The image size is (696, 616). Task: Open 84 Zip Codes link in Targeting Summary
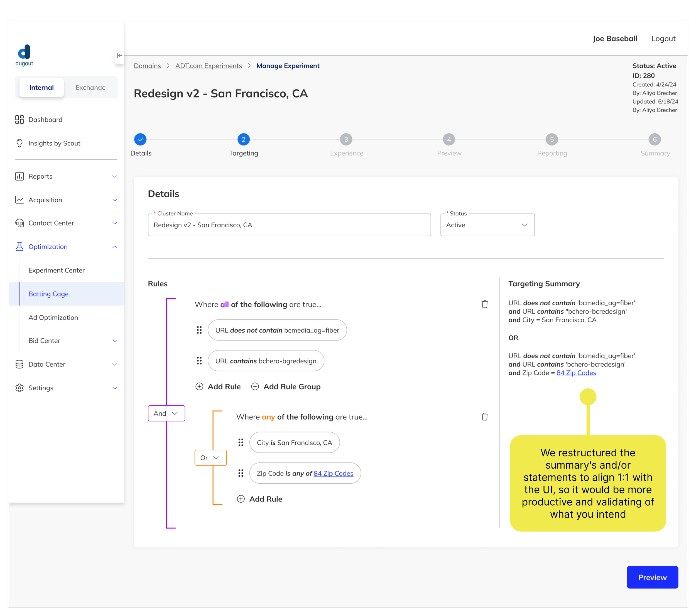[x=576, y=373]
